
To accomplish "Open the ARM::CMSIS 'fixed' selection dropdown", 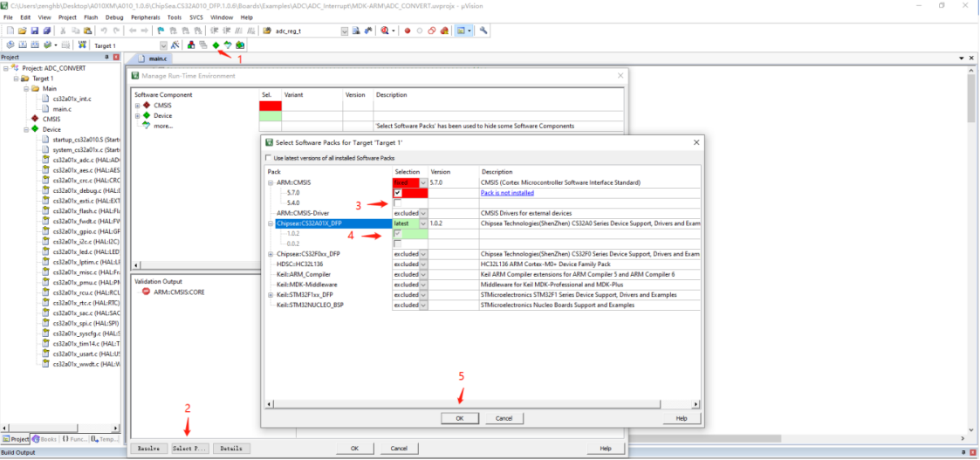I will 423,183.
